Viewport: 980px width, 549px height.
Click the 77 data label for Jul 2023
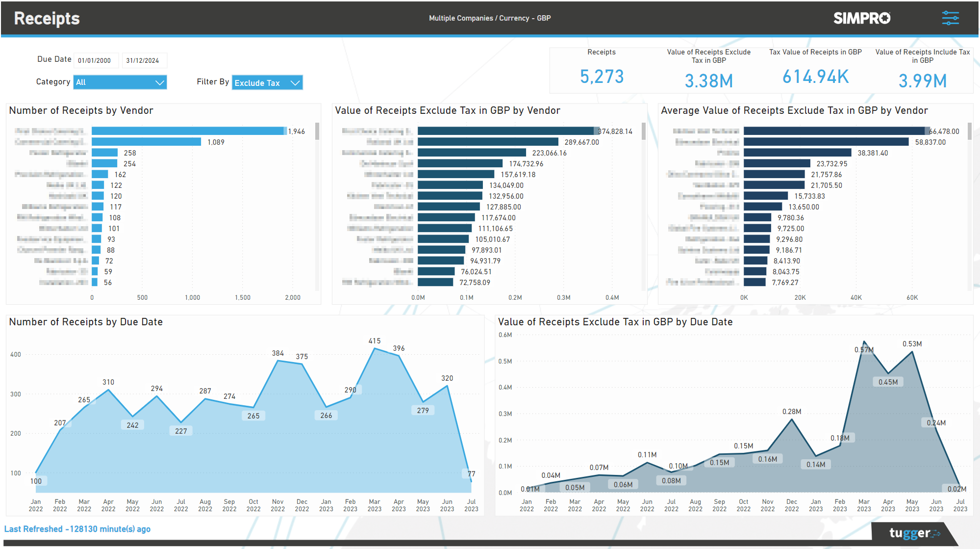pos(471,474)
